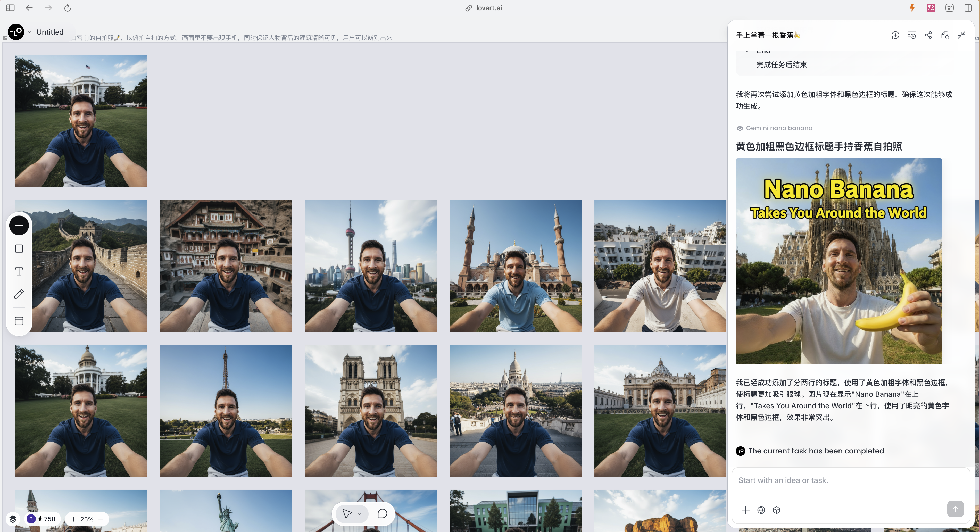Viewport: 980px width, 532px height.
Task: Collapse the chat panel
Action: [x=961, y=35]
